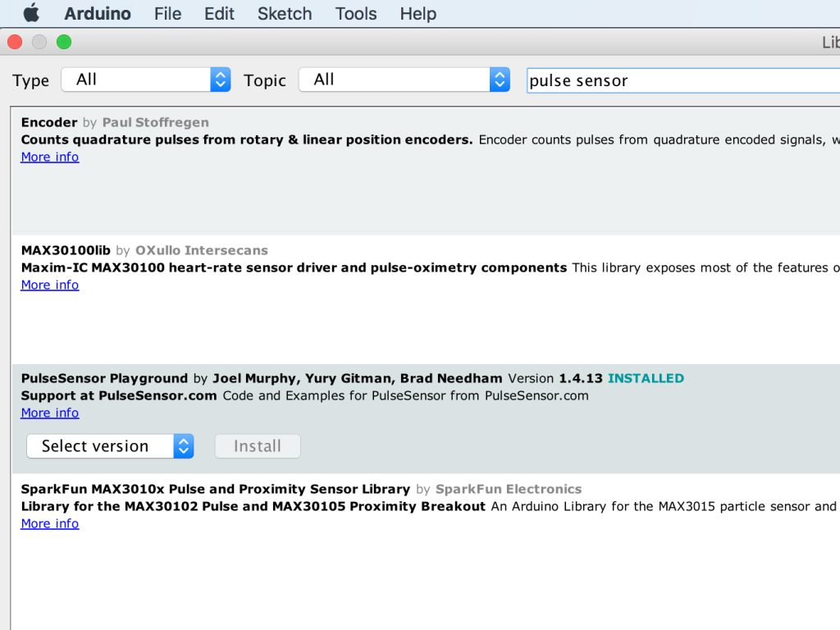This screenshot has width=840, height=630.
Task: Select the MAX30100lib library entry title
Action: click(x=66, y=250)
